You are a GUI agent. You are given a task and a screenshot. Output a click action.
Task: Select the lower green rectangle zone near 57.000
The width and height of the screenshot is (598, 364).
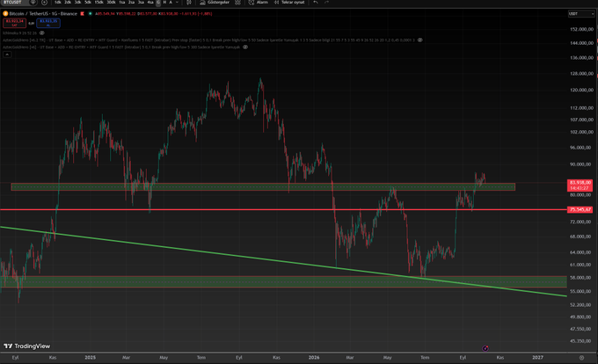click(283, 281)
